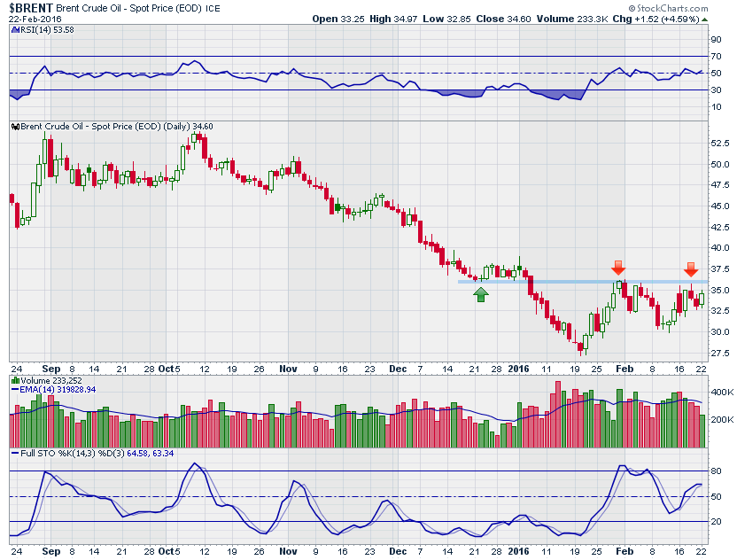737x560 pixels.
Task: Click the High 34.97 value
Action: 393,19
